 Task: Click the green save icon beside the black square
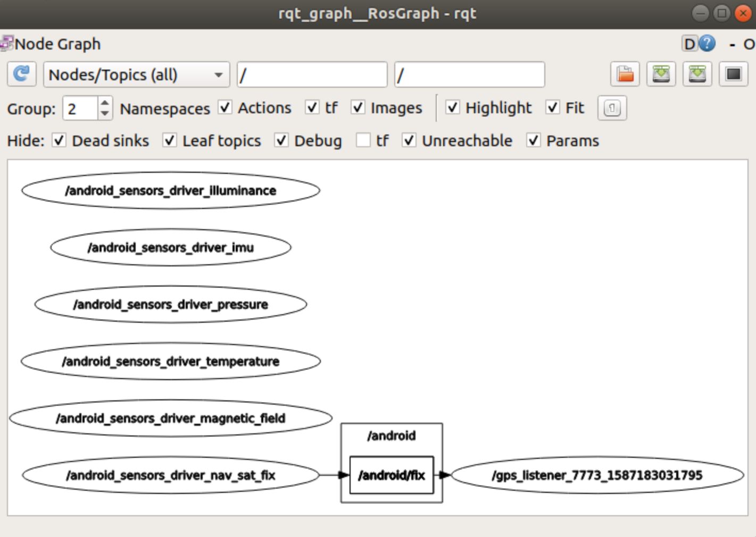[x=697, y=74]
